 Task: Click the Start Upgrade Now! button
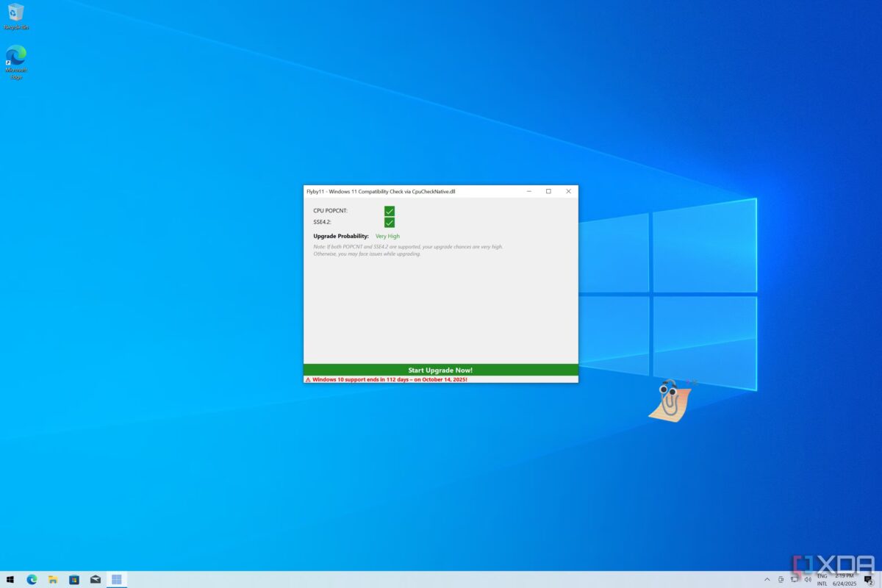(440, 370)
